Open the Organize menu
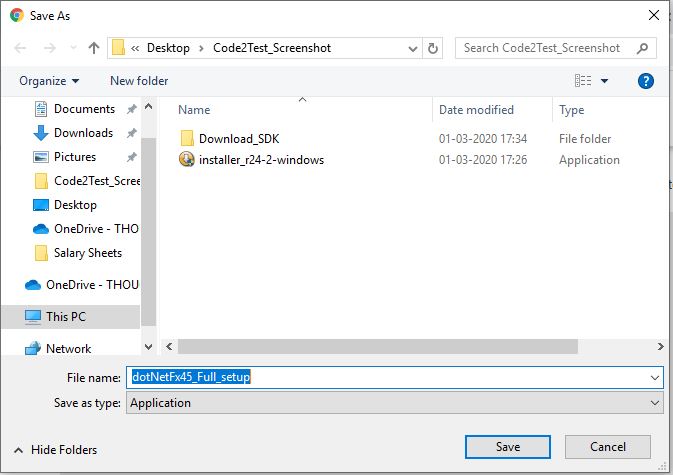The height and width of the screenshot is (475, 673). [x=49, y=81]
